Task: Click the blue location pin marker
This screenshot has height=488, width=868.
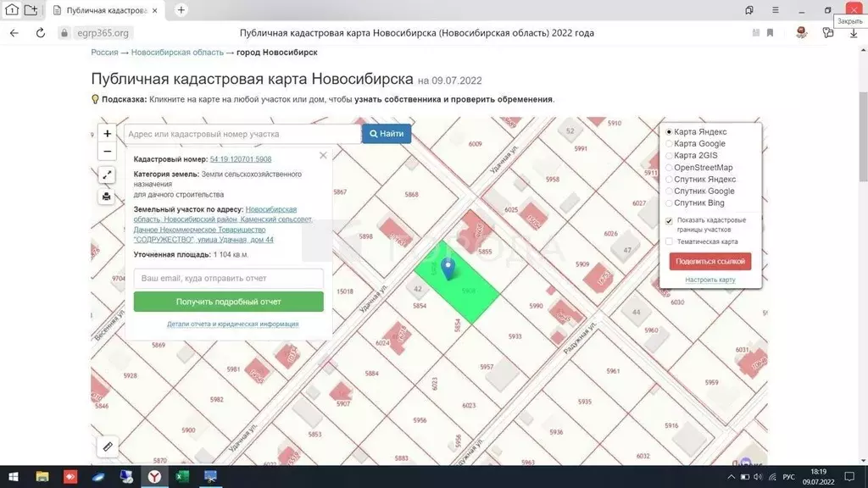Action: [x=449, y=269]
